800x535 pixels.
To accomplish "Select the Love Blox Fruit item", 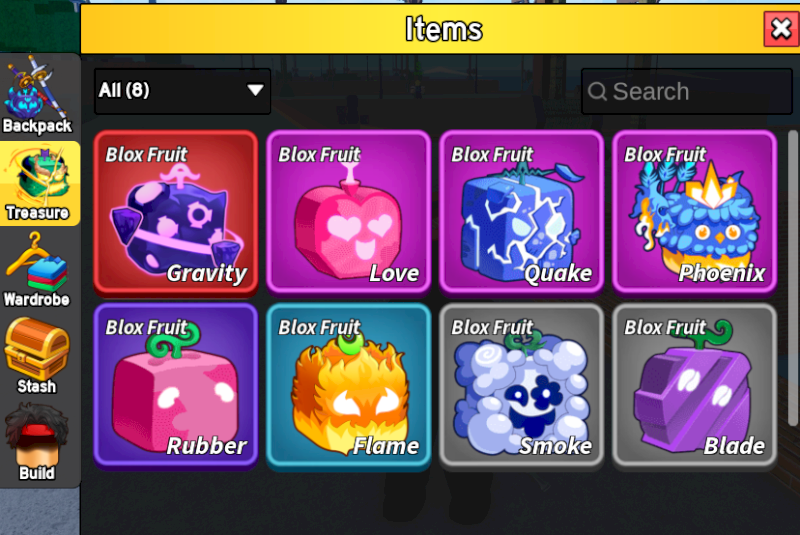I will click(x=348, y=212).
